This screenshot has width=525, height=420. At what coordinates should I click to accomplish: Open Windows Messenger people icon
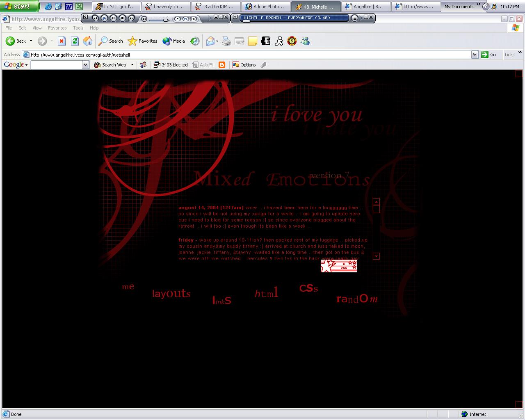point(305,41)
